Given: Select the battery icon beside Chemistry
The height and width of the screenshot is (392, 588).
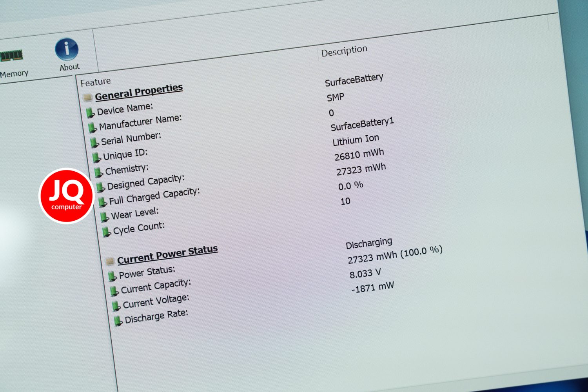Looking at the screenshot, I should [x=98, y=172].
